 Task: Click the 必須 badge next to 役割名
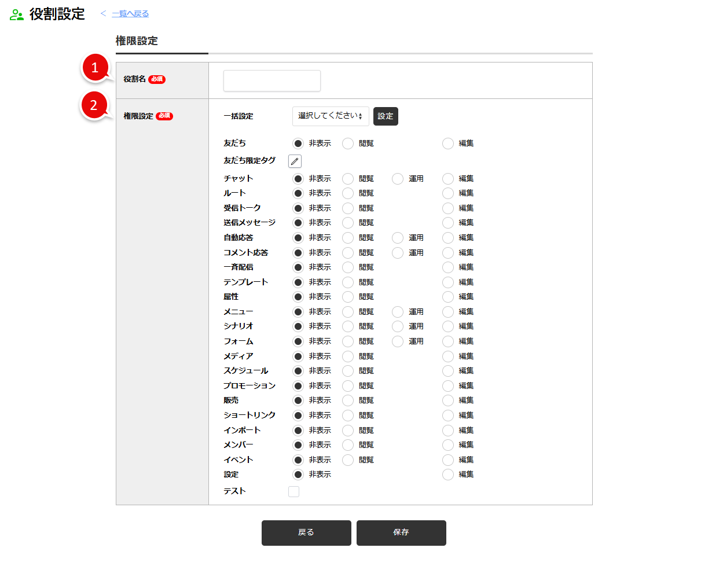point(157,79)
